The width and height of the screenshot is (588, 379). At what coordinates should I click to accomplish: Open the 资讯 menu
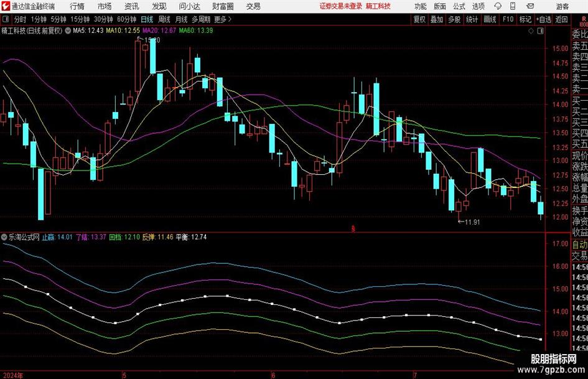point(131,6)
